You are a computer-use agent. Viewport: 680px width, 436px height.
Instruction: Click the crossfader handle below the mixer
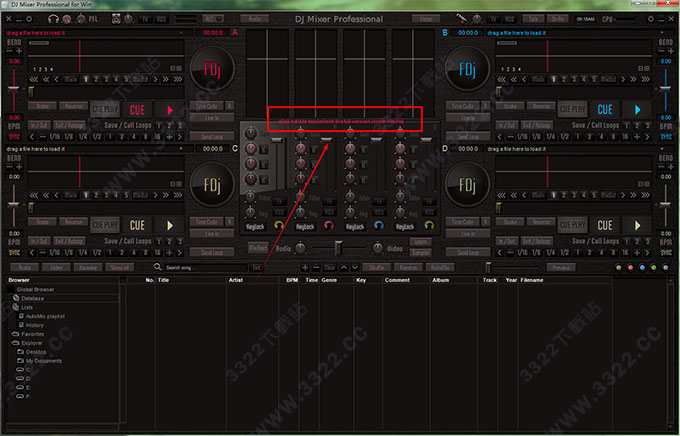(338, 248)
